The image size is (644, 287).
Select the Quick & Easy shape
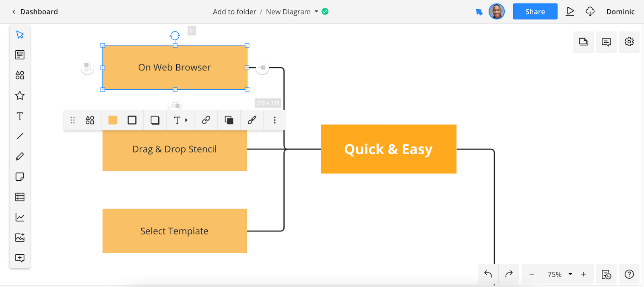tap(388, 149)
